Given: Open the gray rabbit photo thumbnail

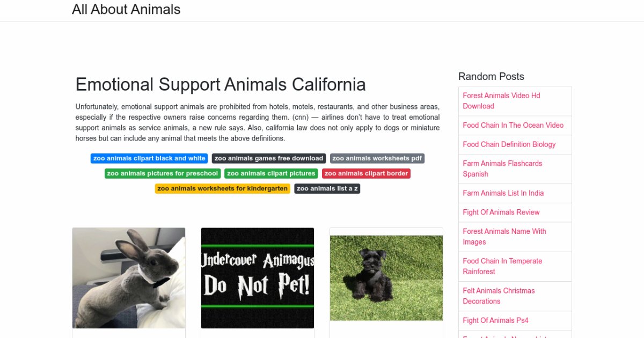Looking at the screenshot, I should pos(129,278).
